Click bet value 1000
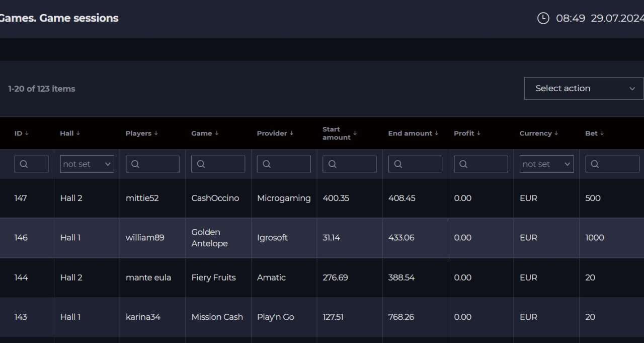 pyautogui.click(x=595, y=238)
